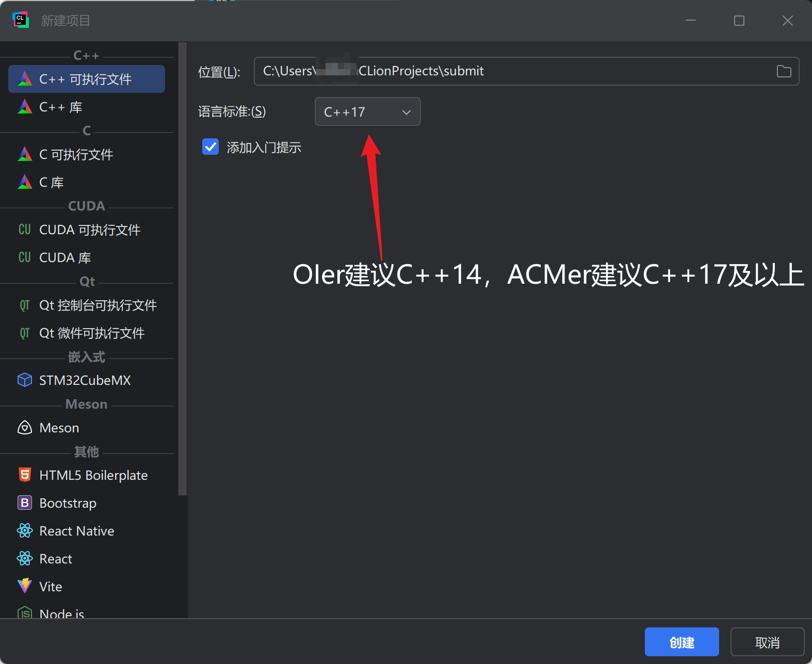This screenshot has width=812, height=664.
Task: Select Qt 控制台可执行文件 icon
Action: point(25,305)
